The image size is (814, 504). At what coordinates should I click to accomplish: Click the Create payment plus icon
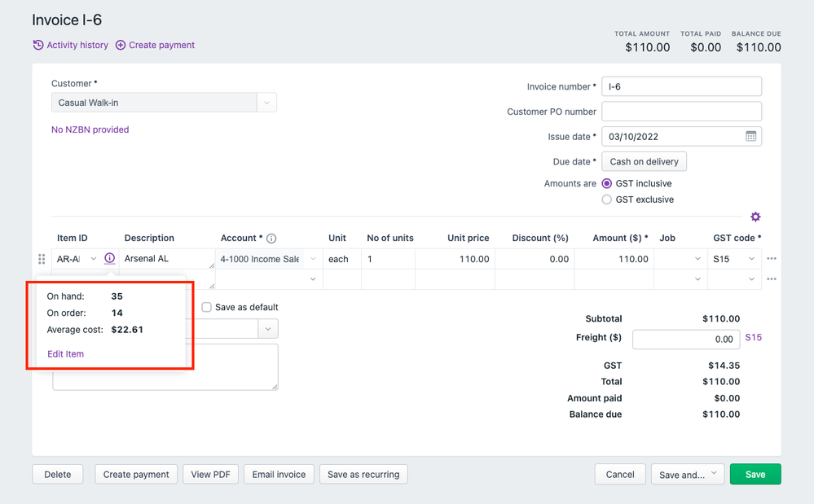tap(121, 45)
